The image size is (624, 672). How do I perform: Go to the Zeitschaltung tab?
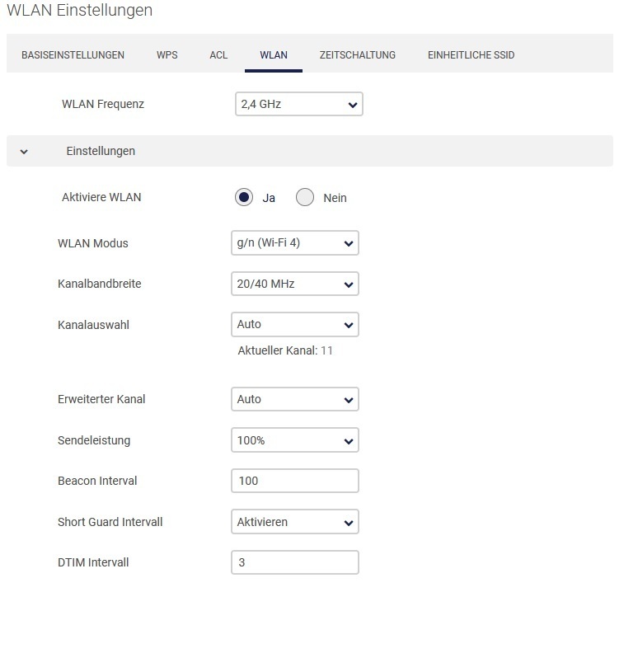pyautogui.click(x=358, y=55)
